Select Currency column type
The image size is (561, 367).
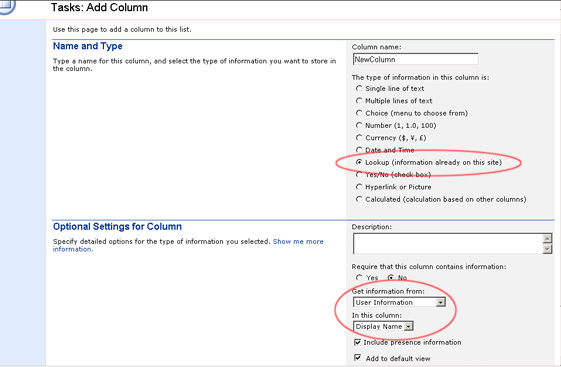(x=359, y=137)
